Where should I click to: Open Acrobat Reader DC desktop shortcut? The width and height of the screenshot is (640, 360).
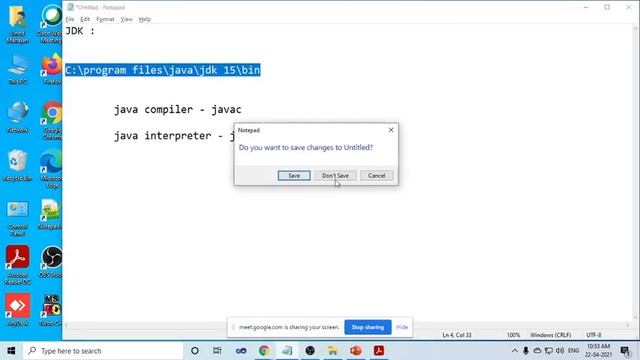tap(18, 265)
